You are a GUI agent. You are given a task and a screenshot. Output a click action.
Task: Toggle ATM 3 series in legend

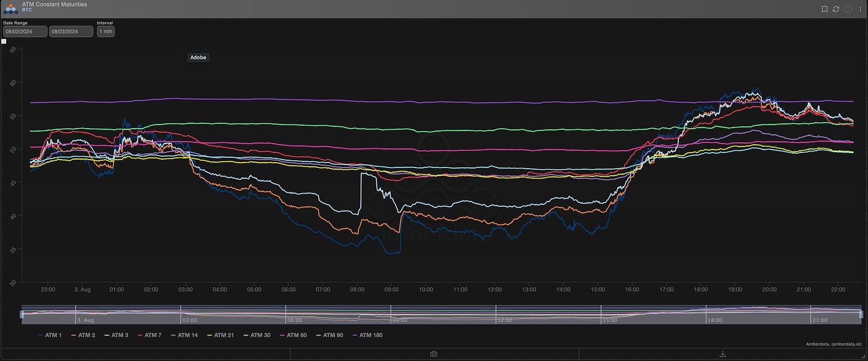click(x=115, y=335)
